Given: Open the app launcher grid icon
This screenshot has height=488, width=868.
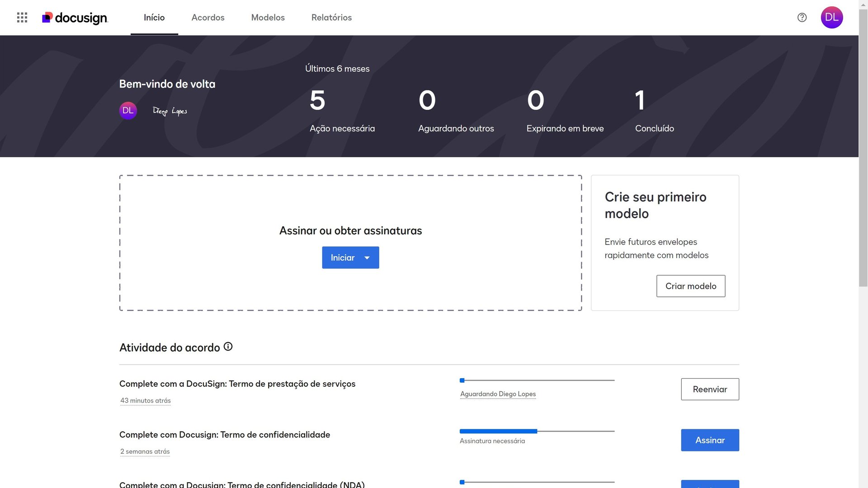Looking at the screenshot, I should (x=22, y=18).
